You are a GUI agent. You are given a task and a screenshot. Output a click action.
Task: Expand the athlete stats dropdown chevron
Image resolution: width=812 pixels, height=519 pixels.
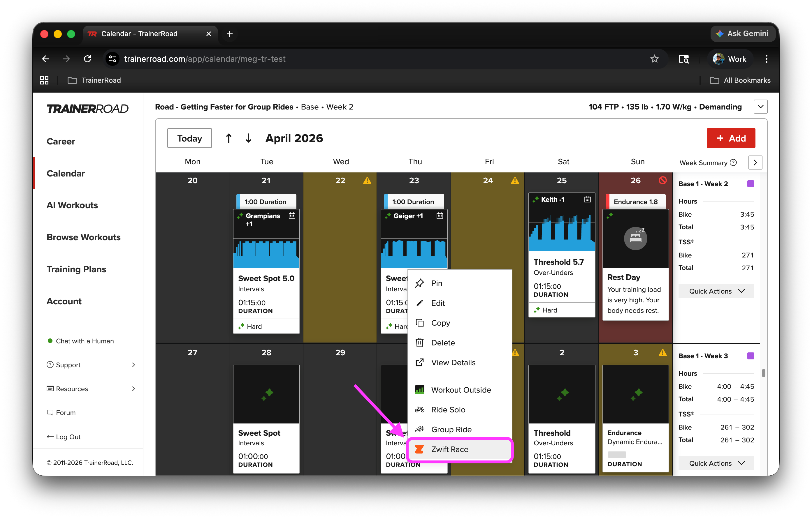click(x=761, y=107)
